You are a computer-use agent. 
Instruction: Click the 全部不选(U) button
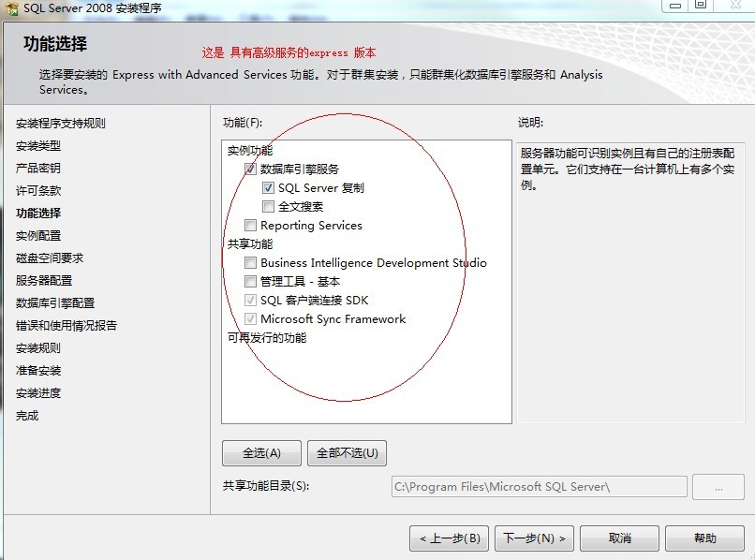click(347, 453)
